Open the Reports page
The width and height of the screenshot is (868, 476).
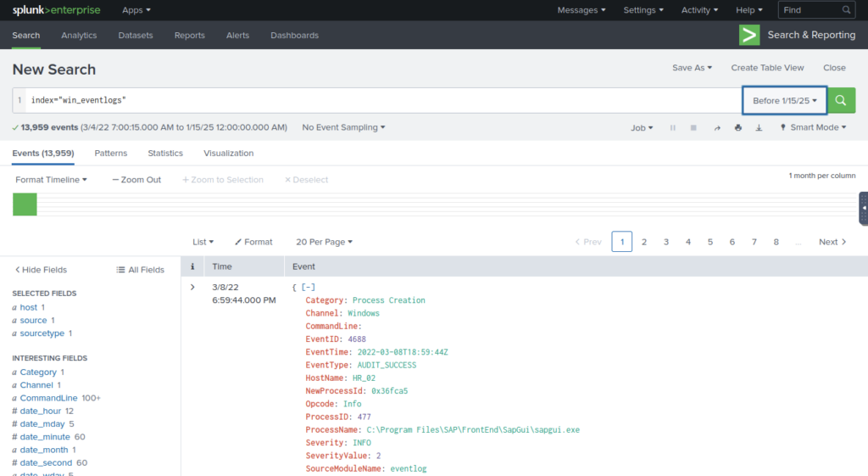pos(189,35)
